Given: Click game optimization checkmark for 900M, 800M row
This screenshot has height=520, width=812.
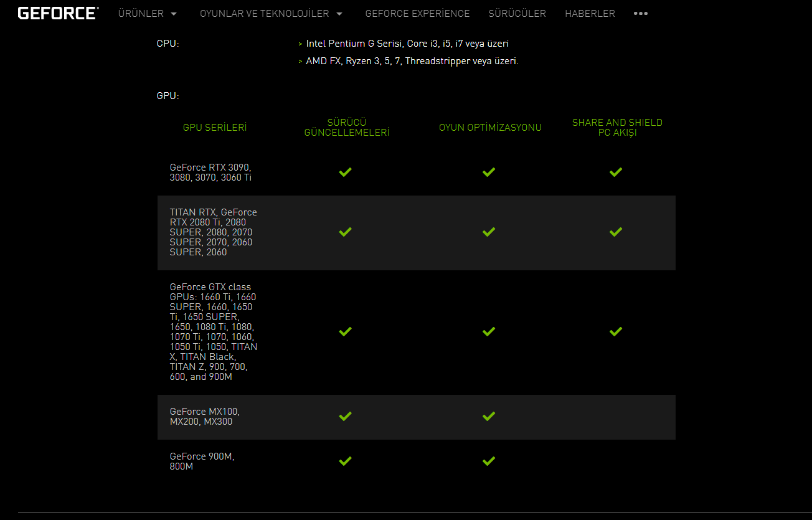Looking at the screenshot, I should (x=489, y=461).
